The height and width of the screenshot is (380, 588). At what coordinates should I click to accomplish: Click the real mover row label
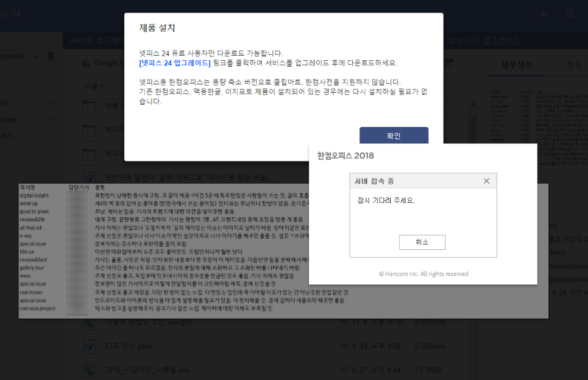pyautogui.click(x=31, y=292)
